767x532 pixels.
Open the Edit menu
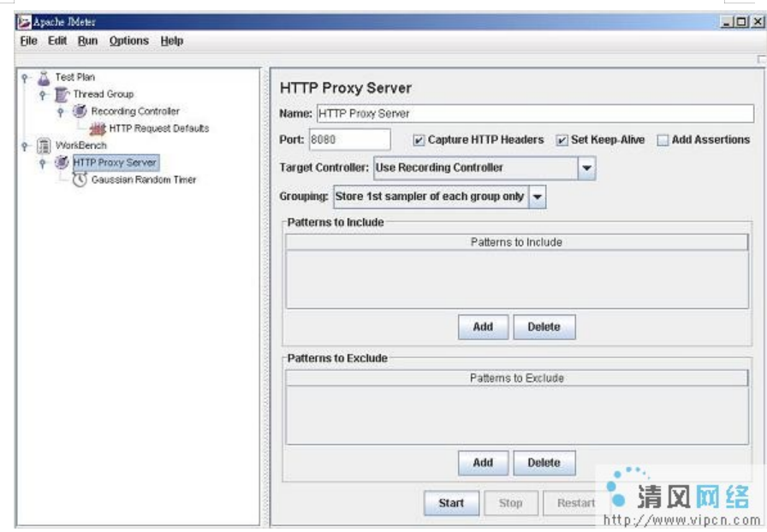[x=57, y=41]
